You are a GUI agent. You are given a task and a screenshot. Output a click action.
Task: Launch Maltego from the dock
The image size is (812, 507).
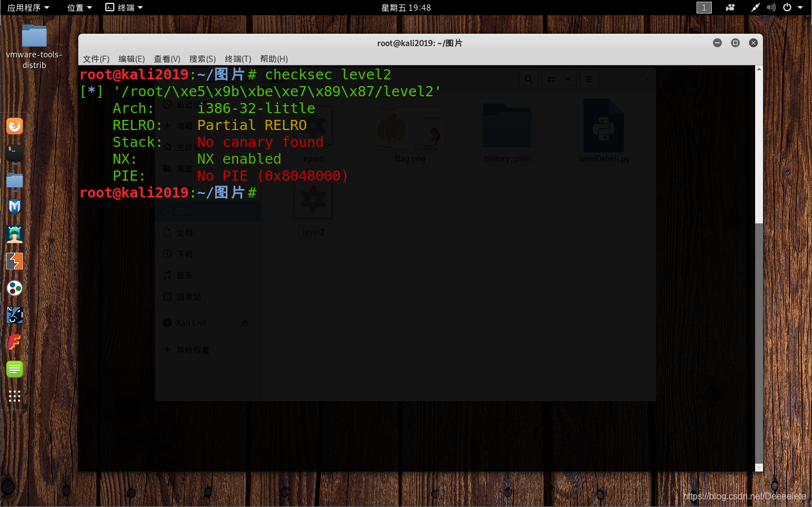click(15, 288)
